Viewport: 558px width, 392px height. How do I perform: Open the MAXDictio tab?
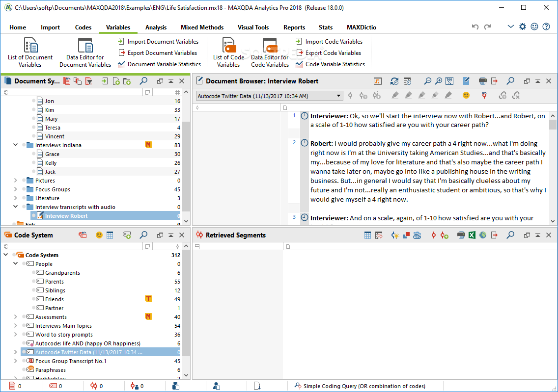click(361, 27)
